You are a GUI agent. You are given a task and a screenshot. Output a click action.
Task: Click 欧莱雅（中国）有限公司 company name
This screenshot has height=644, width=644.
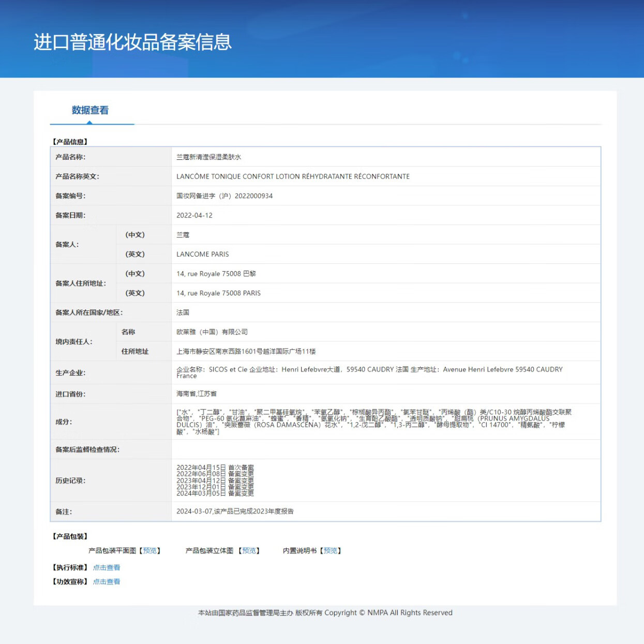click(212, 332)
